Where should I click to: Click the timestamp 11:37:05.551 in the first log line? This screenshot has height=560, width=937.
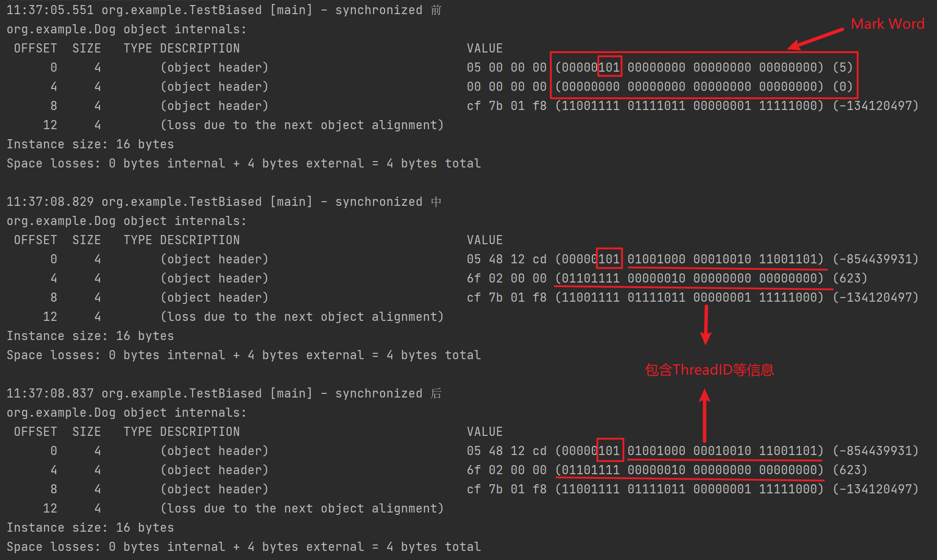pyautogui.click(x=50, y=10)
